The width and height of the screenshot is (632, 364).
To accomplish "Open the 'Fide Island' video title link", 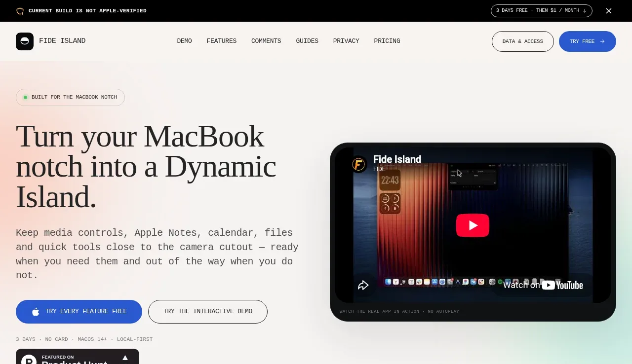I will pos(397,159).
